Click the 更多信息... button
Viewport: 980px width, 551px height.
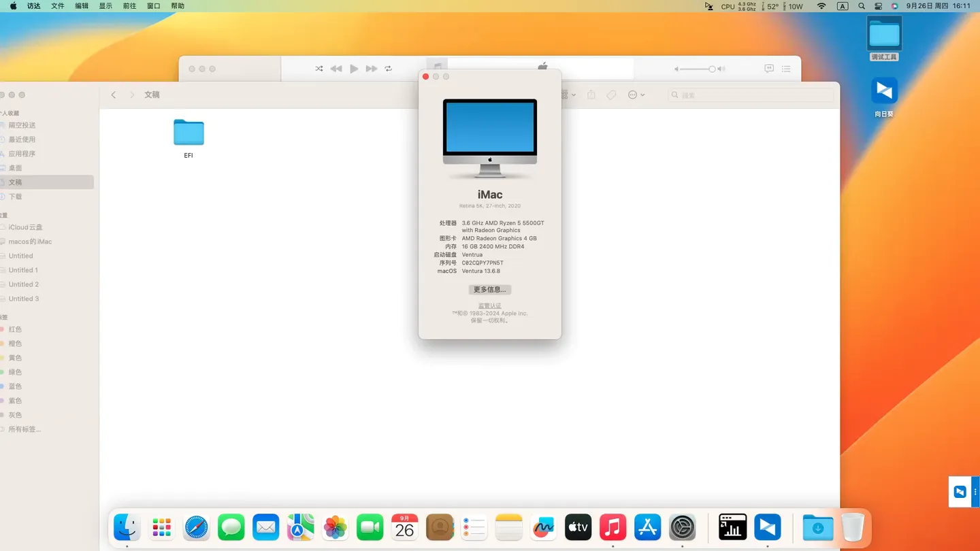[x=489, y=290]
